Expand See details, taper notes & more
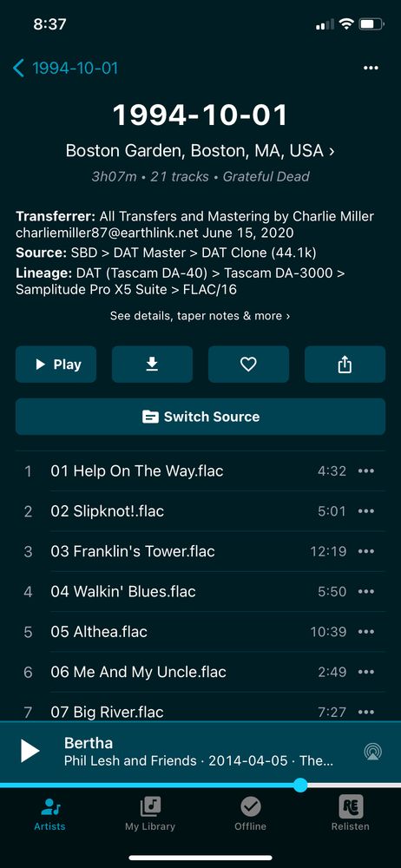This screenshot has height=868, width=401. coord(200,316)
